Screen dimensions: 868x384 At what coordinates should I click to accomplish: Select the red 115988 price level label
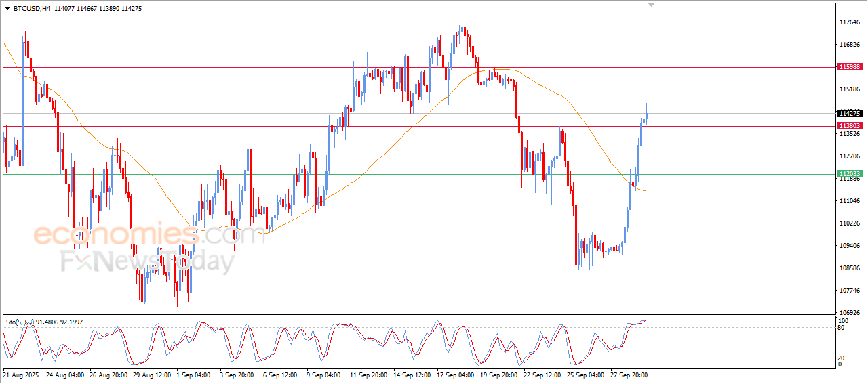click(850, 66)
